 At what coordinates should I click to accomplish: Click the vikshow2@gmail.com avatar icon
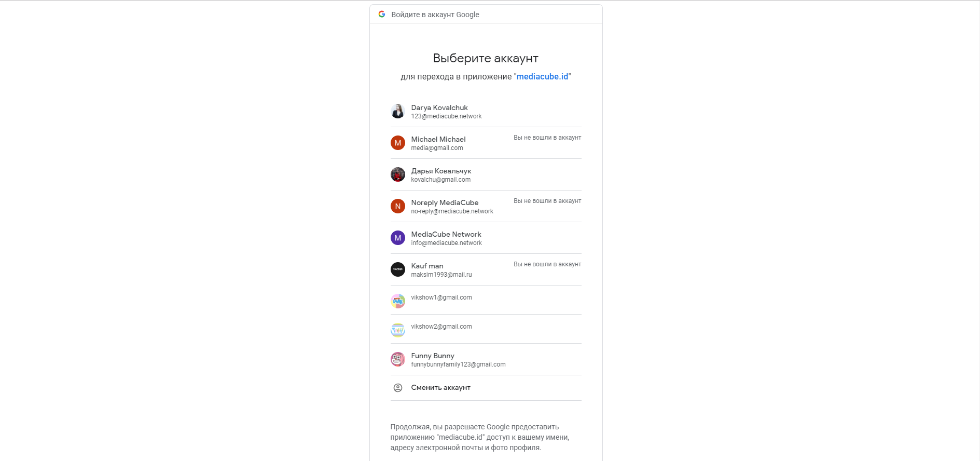coord(398,330)
